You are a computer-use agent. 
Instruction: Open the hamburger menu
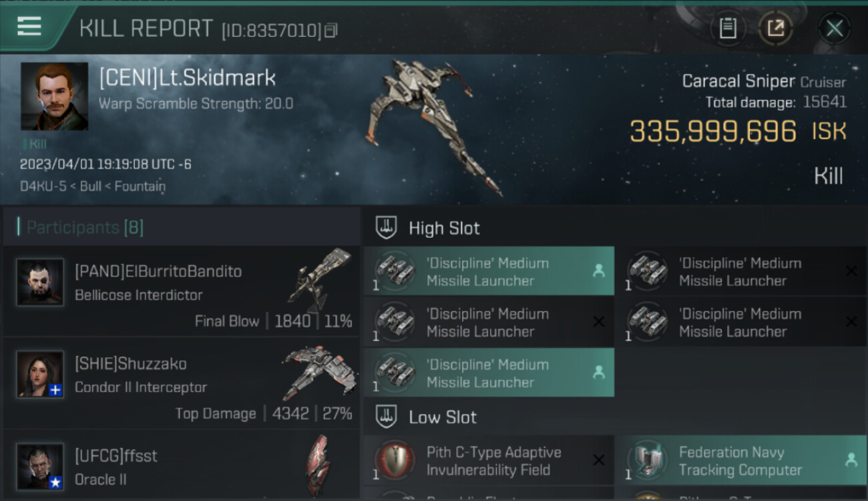[29, 27]
